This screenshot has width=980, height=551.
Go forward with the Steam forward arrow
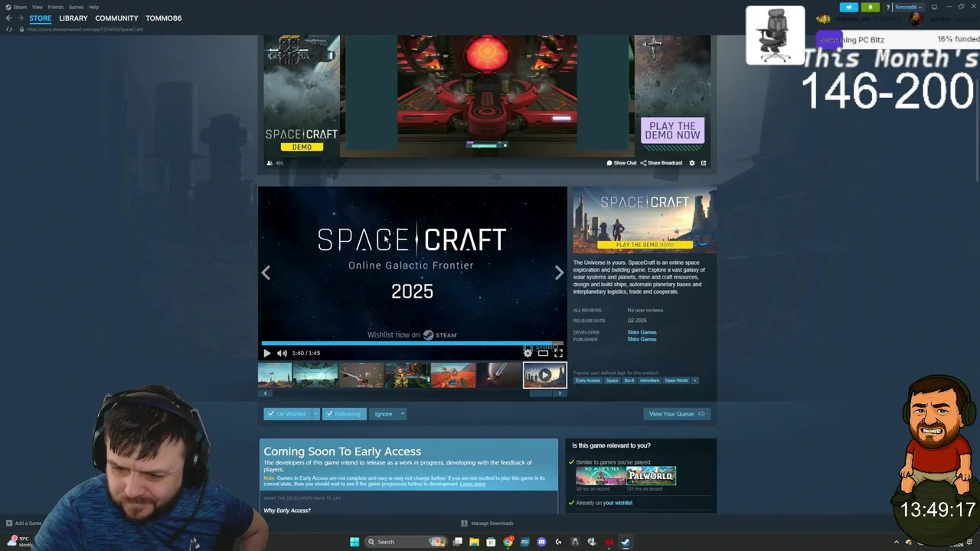(x=20, y=18)
